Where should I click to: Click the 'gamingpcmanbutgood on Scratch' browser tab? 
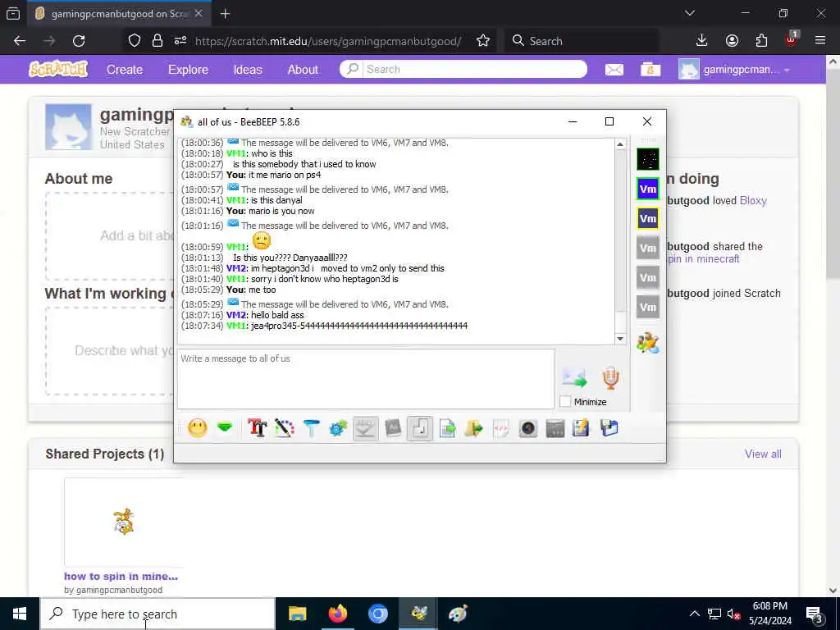[118, 14]
